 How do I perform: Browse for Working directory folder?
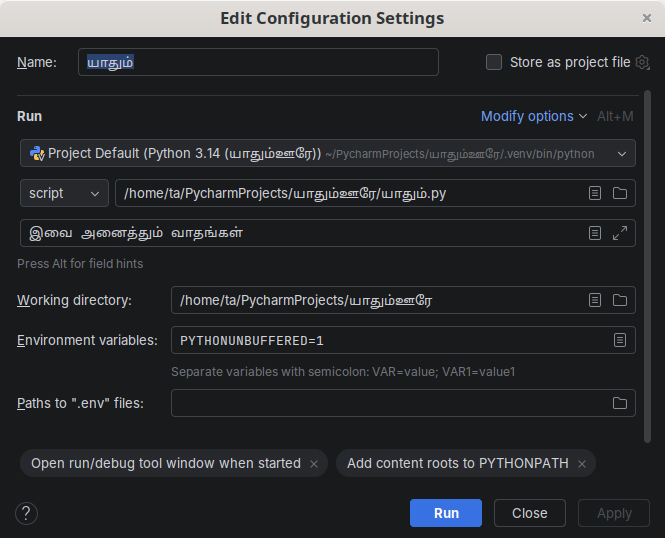620,300
